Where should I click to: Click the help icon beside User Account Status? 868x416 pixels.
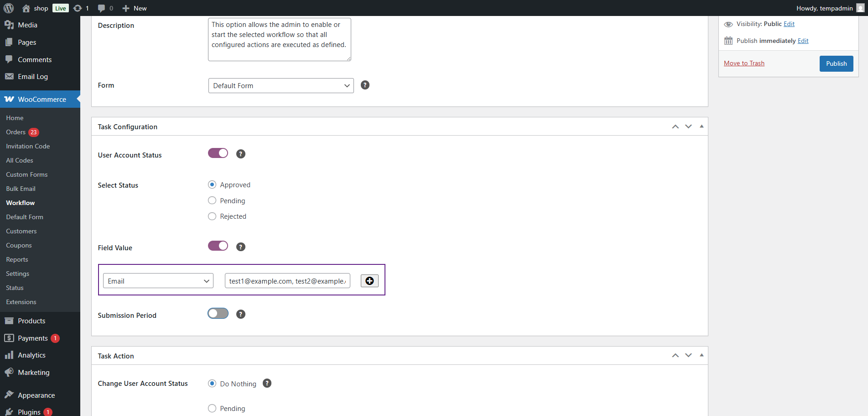241,154
